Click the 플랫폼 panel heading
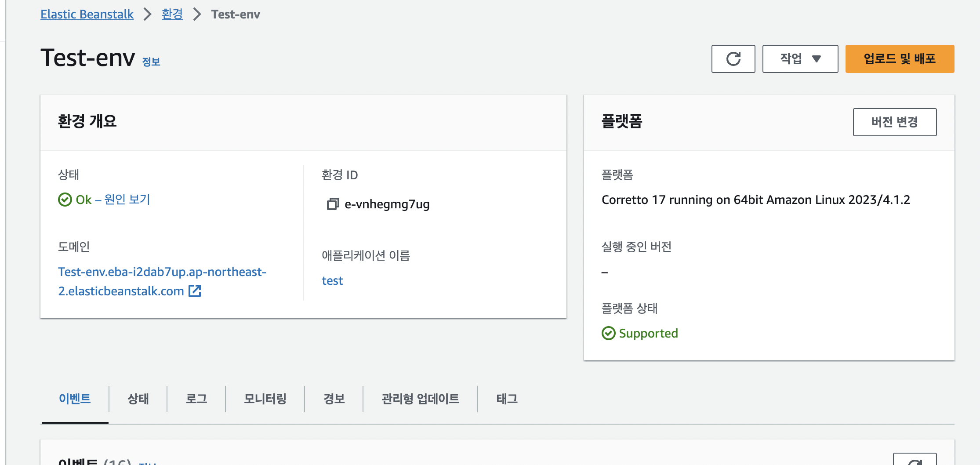Screen dimensions: 980x465 point(622,121)
